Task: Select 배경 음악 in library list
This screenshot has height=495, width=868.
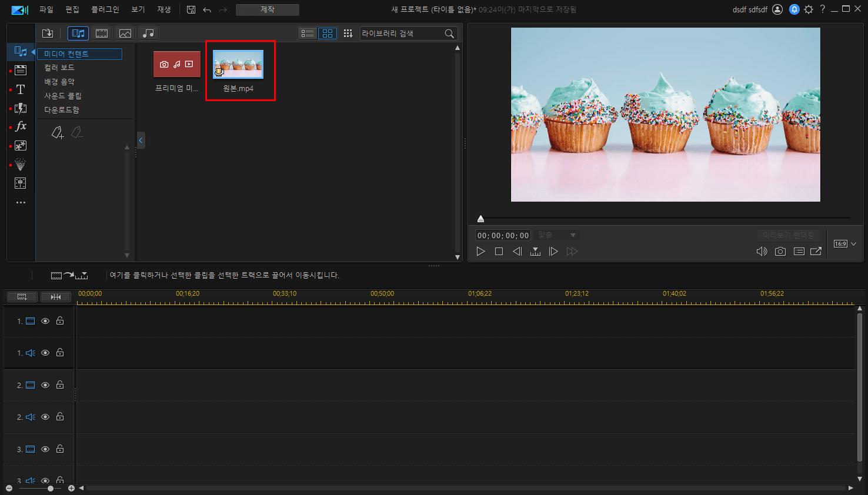Action: tap(59, 82)
